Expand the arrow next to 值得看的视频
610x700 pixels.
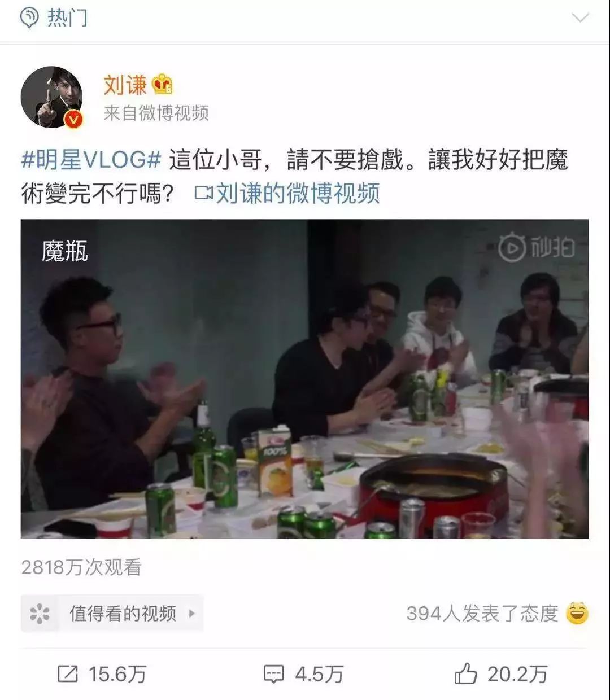tap(191, 613)
